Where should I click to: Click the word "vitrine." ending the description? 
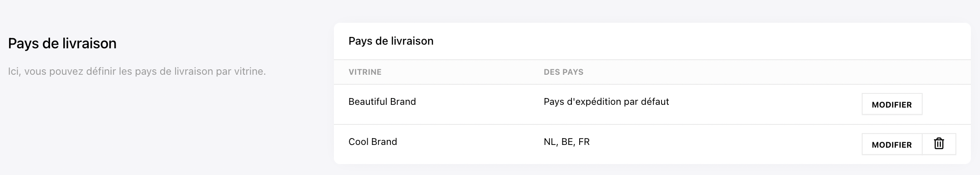pos(250,72)
